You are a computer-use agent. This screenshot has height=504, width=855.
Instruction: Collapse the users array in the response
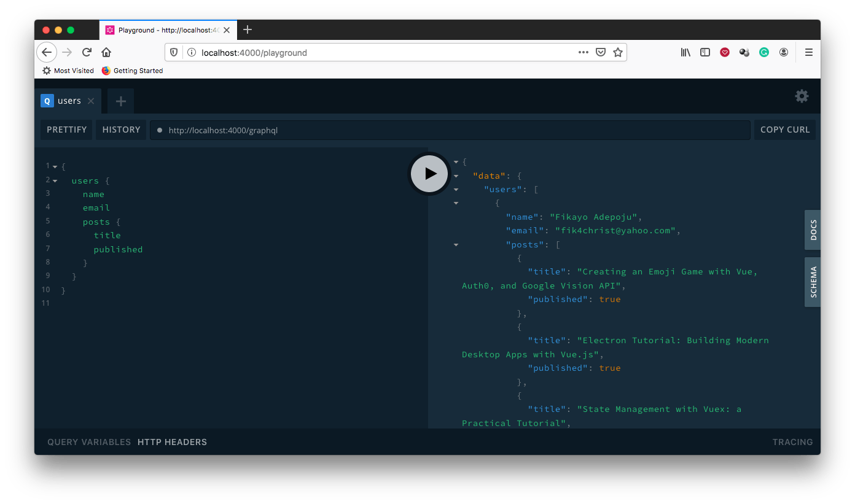(456, 190)
